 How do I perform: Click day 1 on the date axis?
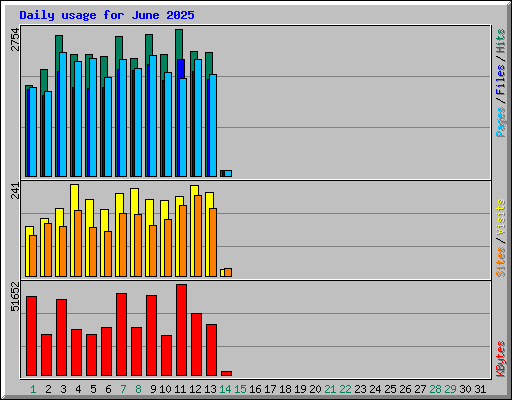[x=33, y=389]
